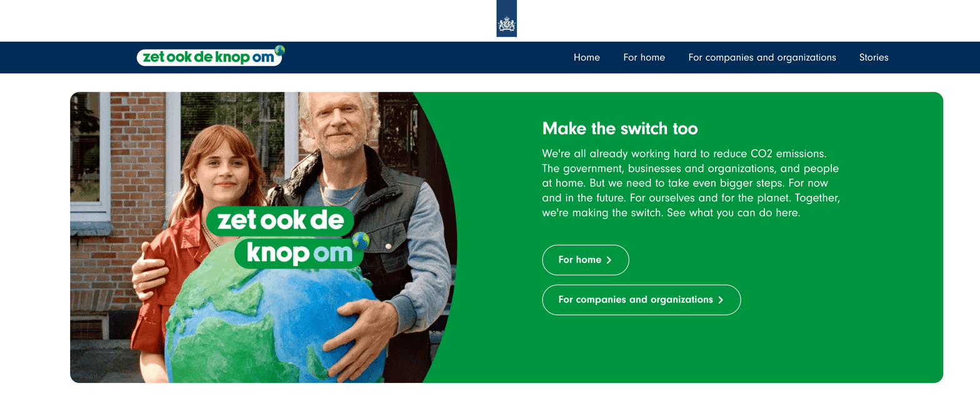980x418 pixels.
Task: Go to For home in navigation bar
Action: coord(644,57)
